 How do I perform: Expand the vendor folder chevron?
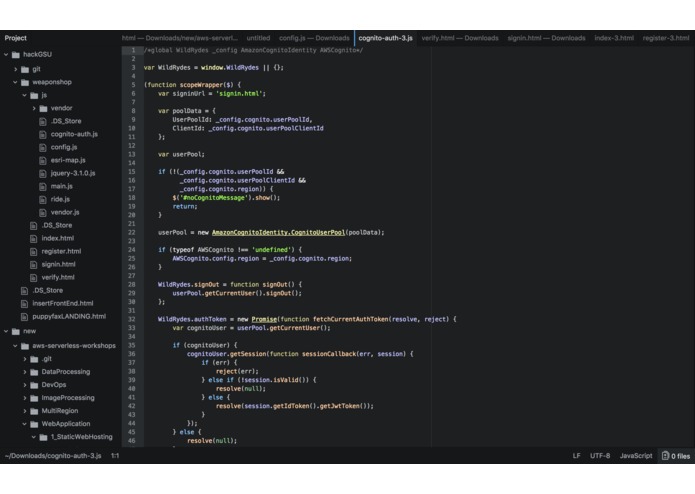pos(34,108)
